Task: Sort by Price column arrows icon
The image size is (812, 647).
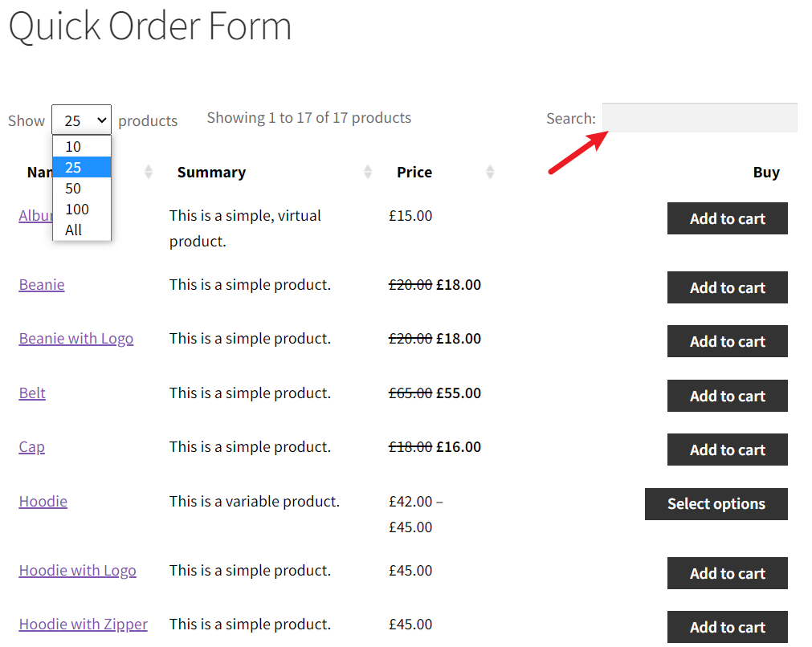Action: click(490, 172)
